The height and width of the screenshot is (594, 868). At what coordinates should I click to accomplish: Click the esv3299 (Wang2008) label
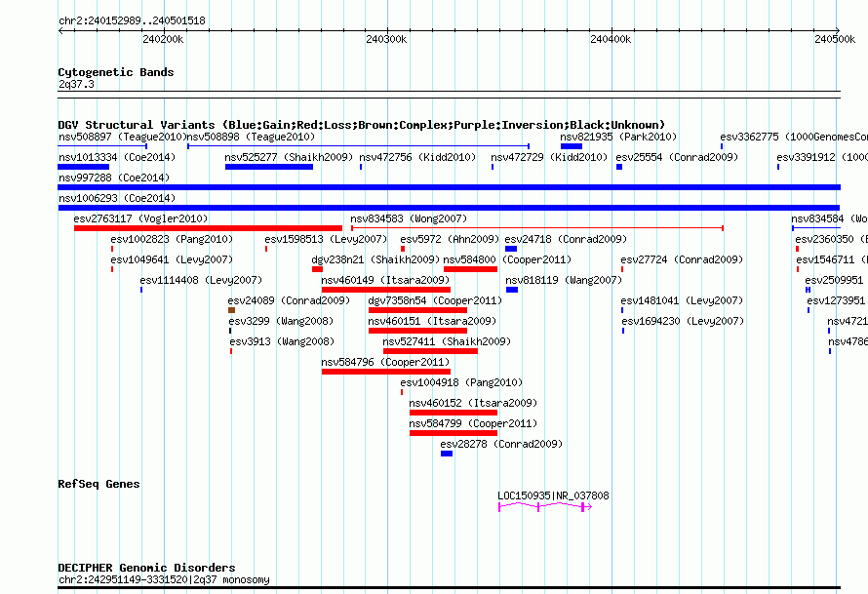pos(281,321)
